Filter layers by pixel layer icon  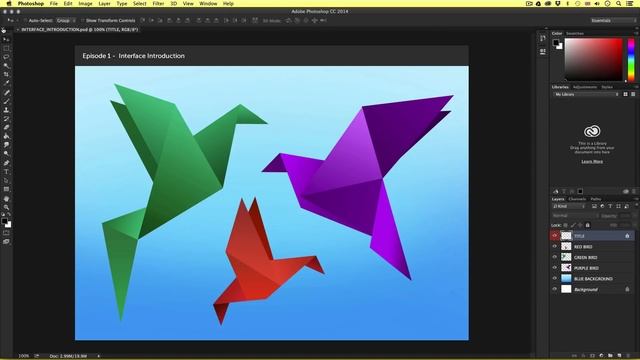[x=594, y=206]
